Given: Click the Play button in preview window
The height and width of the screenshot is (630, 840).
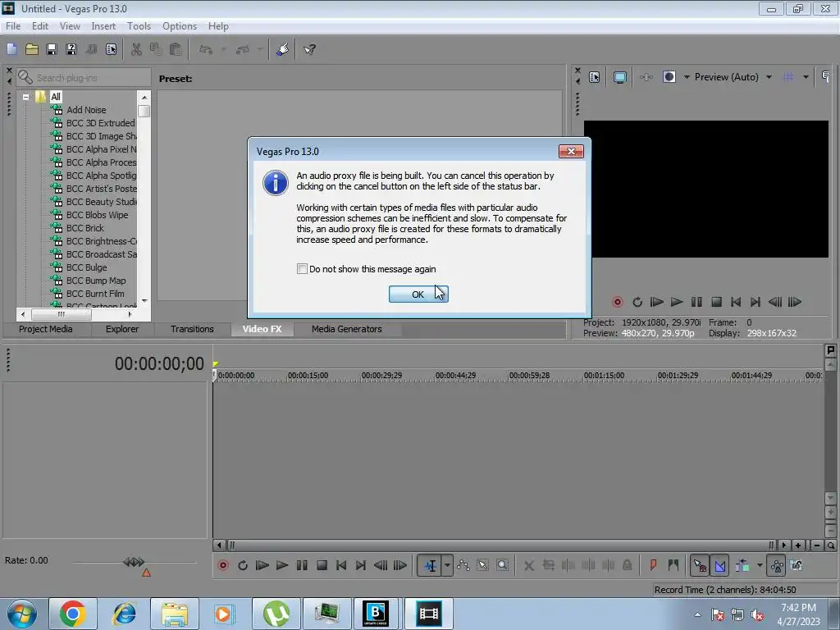Looking at the screenshot, I should pyautogui.click(x=677, y=302).
